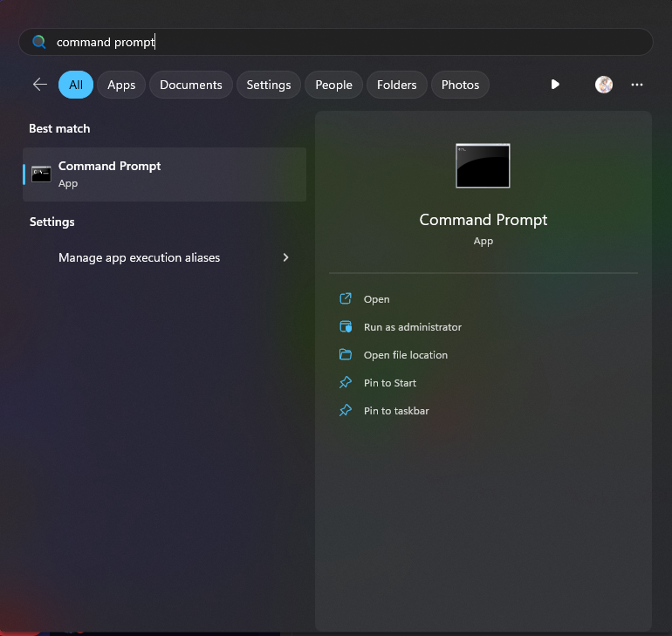This screenshot has width=672, height=636.
Task: Click Run as administrator shield icon
Action: click(x=346, y=327)
